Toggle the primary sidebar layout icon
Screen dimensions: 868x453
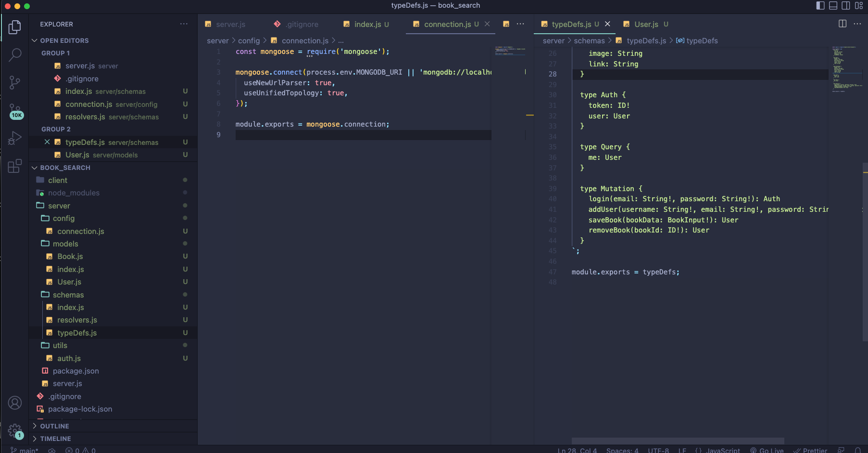click(x=820, y=5)
